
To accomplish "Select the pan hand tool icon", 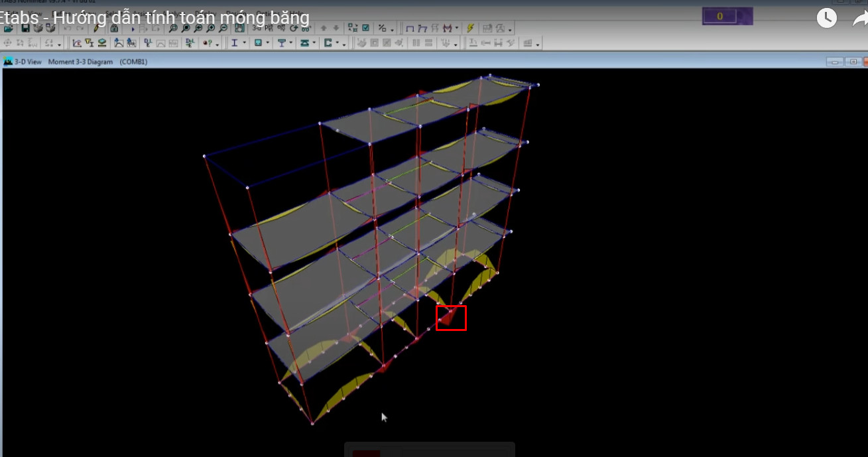I will click(x=239, y=29).
